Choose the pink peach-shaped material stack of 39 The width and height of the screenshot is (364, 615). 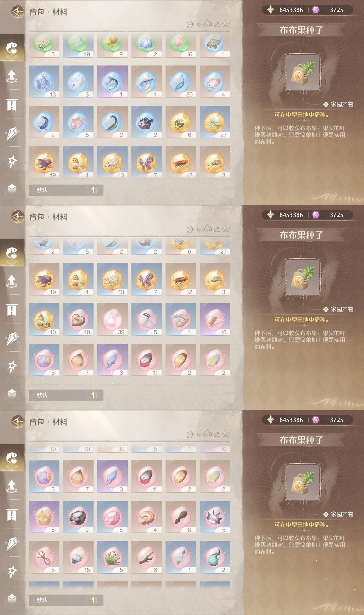click(x=112, y=319)
